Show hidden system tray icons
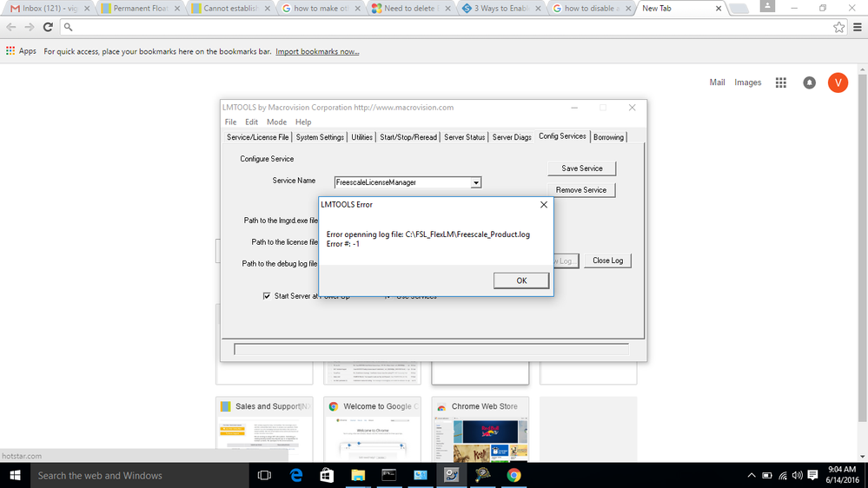 752,475
